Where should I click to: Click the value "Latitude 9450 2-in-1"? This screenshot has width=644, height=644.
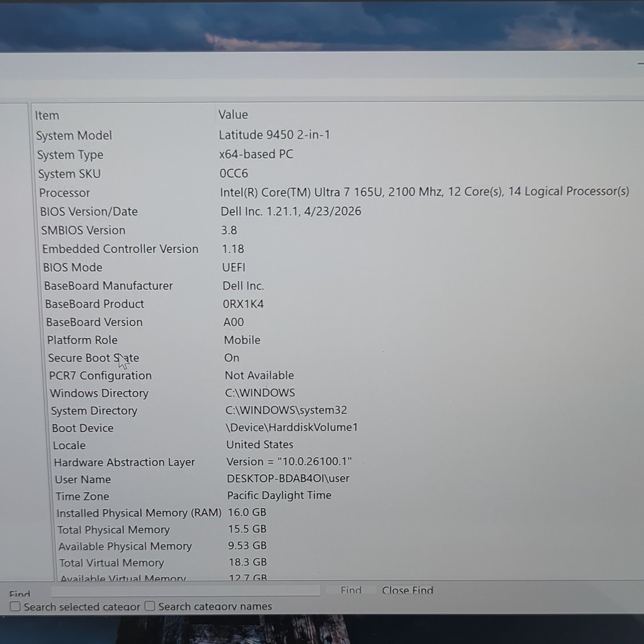coord(275,135)
